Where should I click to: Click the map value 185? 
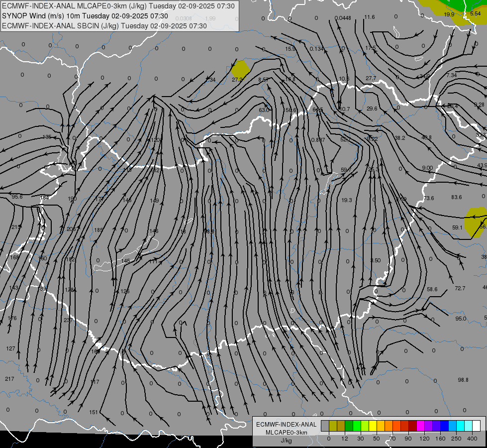click(98, 230)
